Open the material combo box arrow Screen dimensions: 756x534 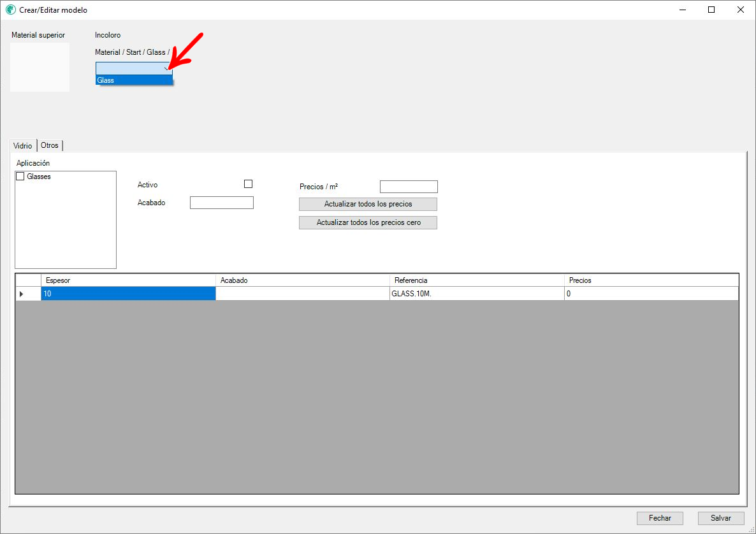167,68
